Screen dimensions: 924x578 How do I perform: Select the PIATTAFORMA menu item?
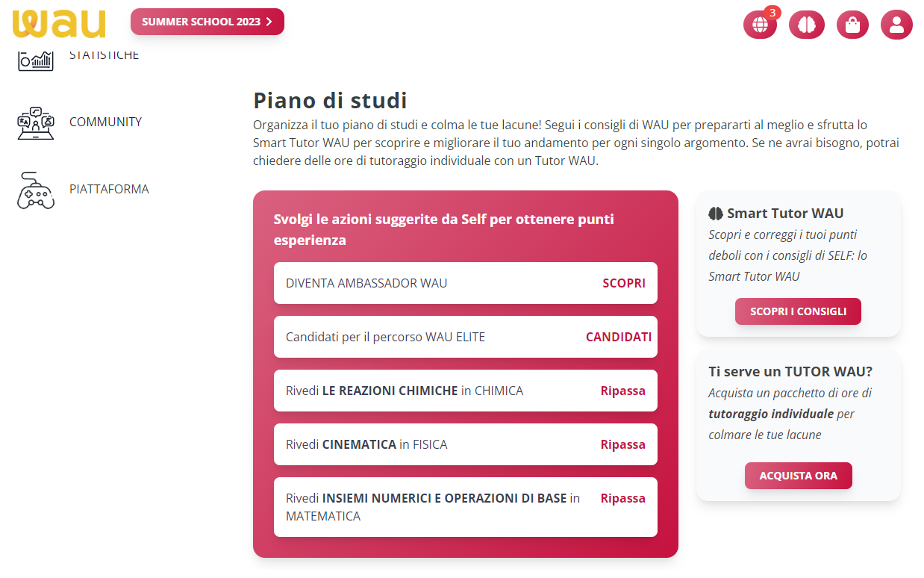tap(109, 189)
